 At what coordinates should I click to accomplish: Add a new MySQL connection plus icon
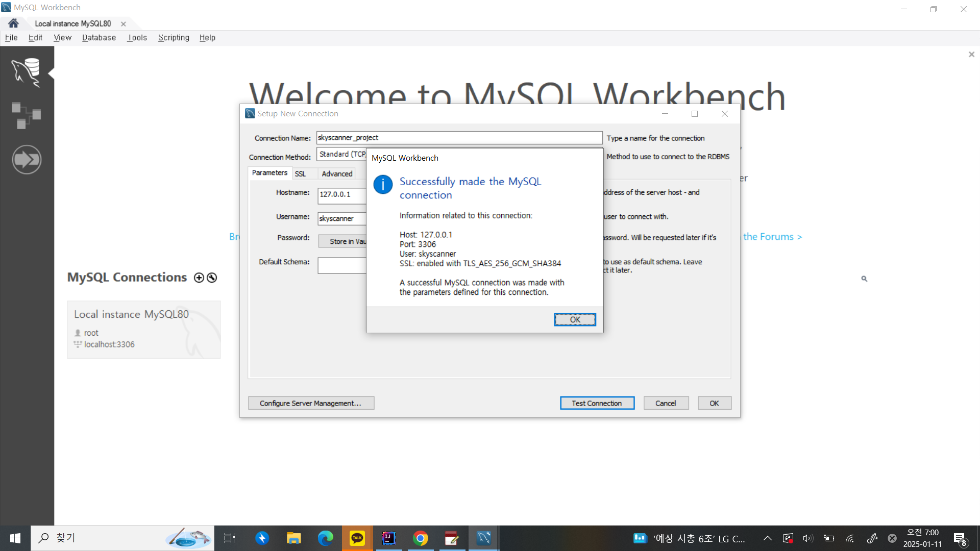[x=199, y=278]
